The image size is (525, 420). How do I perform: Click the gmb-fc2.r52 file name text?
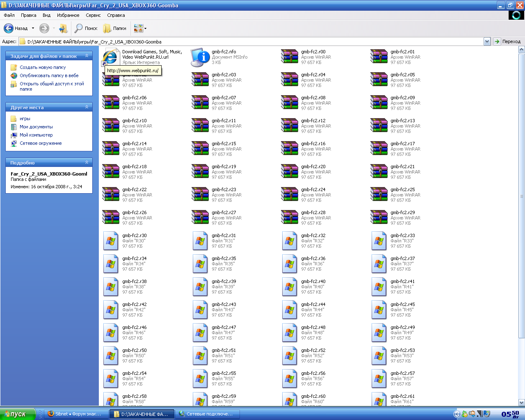313,350
